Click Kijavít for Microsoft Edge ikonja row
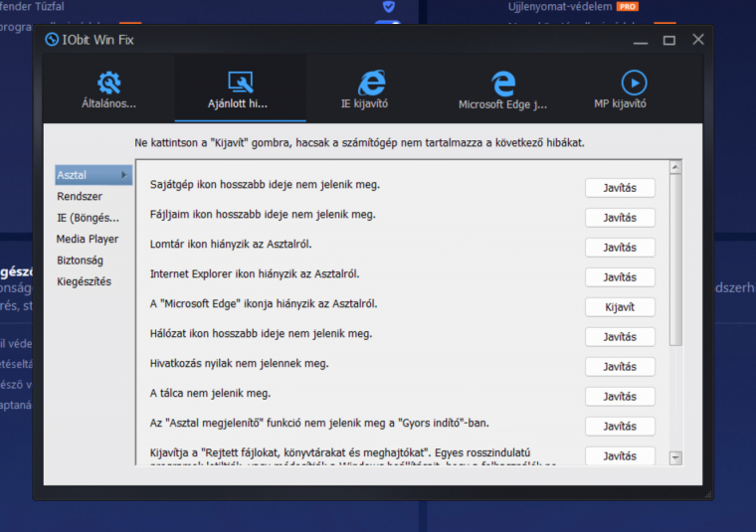This screenshot has width=756, height=532. pos(620,307)
